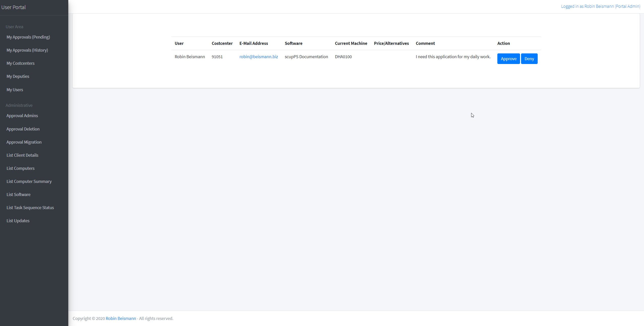Click the robin@beismann.biz email link

click(x=259, y=57)
